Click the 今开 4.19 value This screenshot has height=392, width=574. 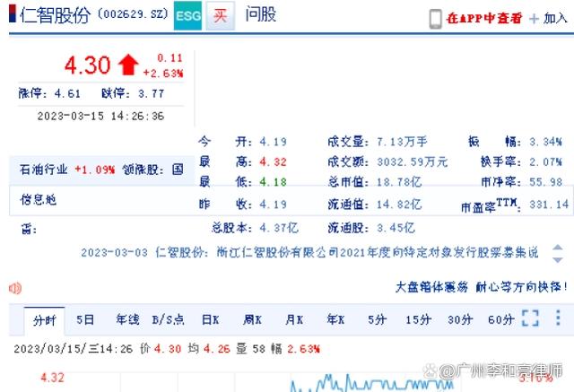click(x=273, y=142)
